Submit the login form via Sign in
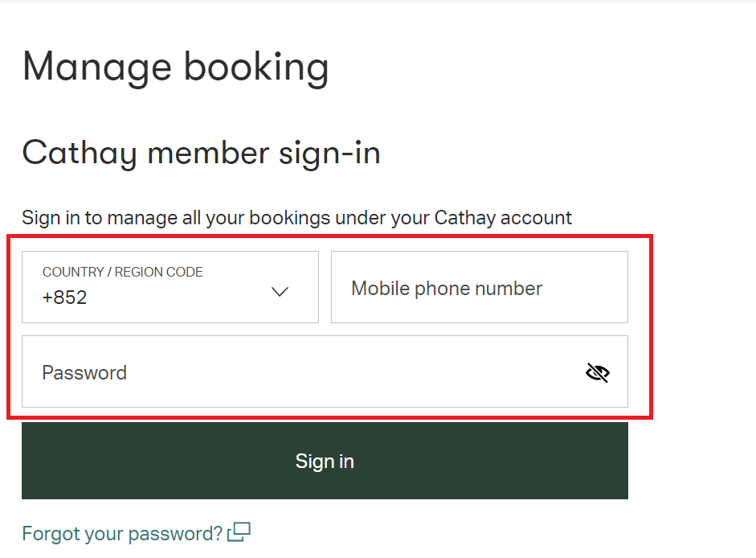756x558 pixels. [325, 461]
